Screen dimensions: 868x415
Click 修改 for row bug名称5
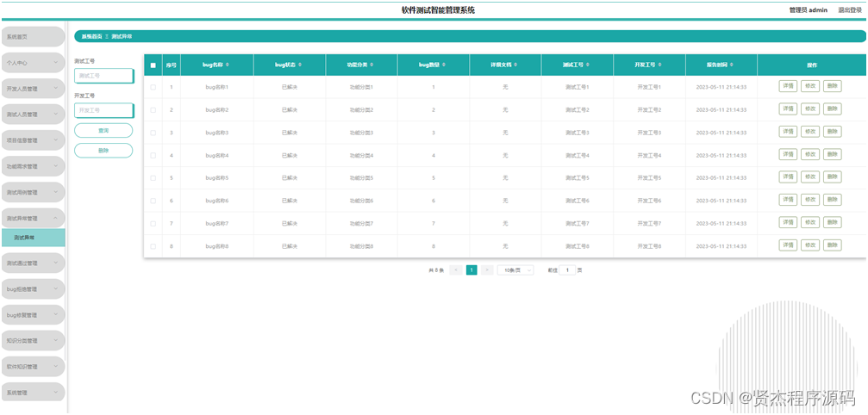pos(810,177)
